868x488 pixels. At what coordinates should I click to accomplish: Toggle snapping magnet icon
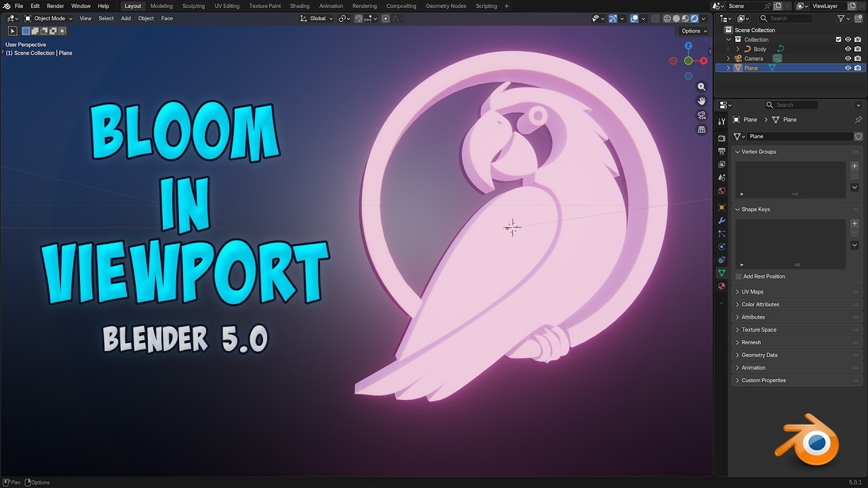[x=359, y=18]
